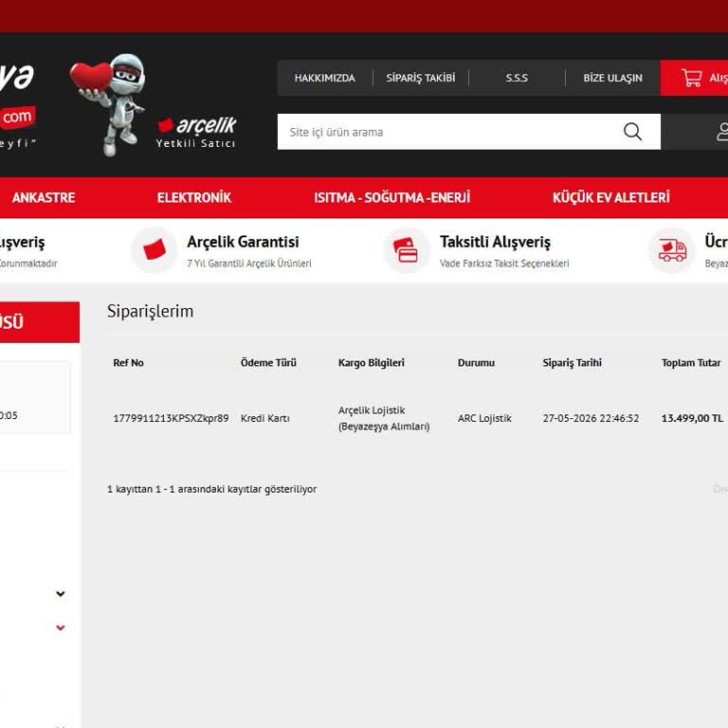Click the Durumu column header
The height and width of the screenshot is (728, 728).
pos(477,363)
